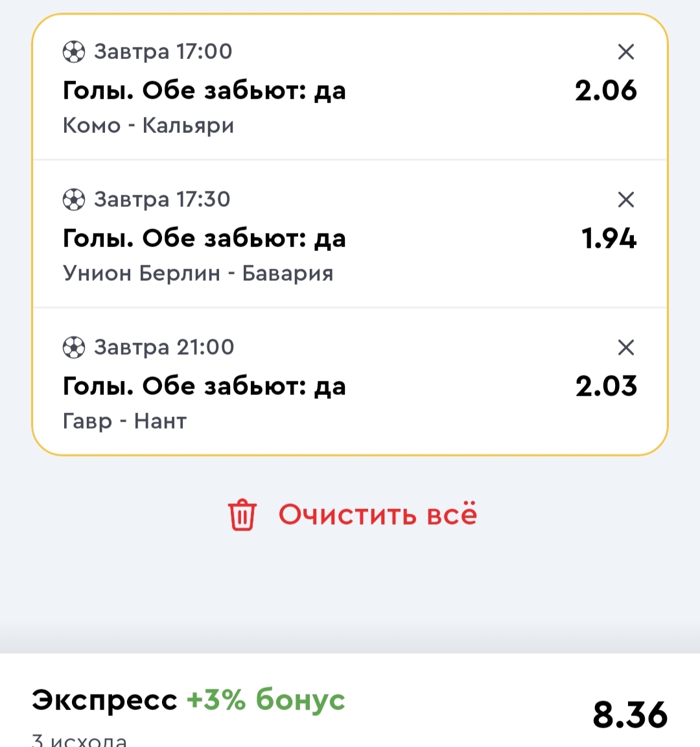The image size is (700, 747).
Task: Tap the total express odds 8.36
Action: 629,715
